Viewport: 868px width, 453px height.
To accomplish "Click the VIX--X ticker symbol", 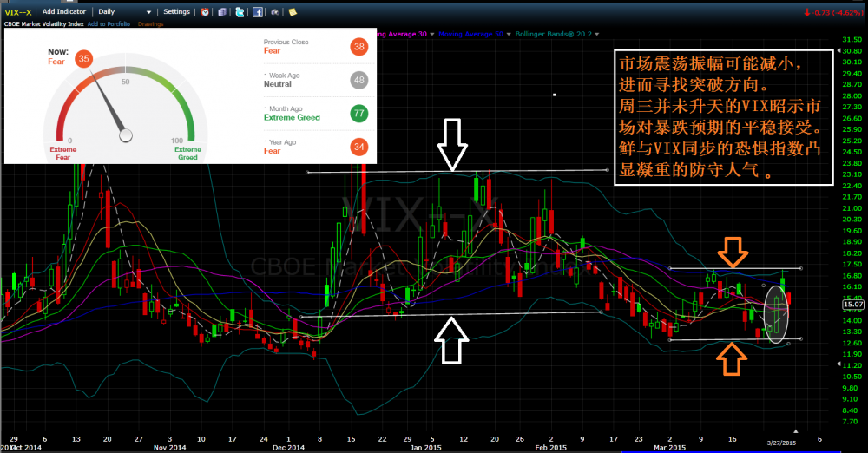I will click(17, 12).
